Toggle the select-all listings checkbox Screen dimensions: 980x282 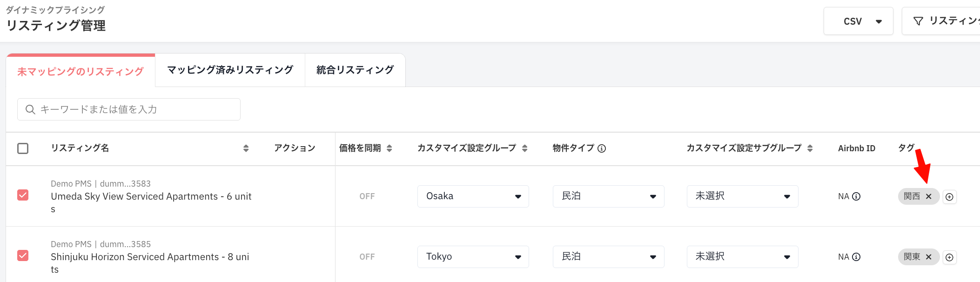(x=23, y=148)
